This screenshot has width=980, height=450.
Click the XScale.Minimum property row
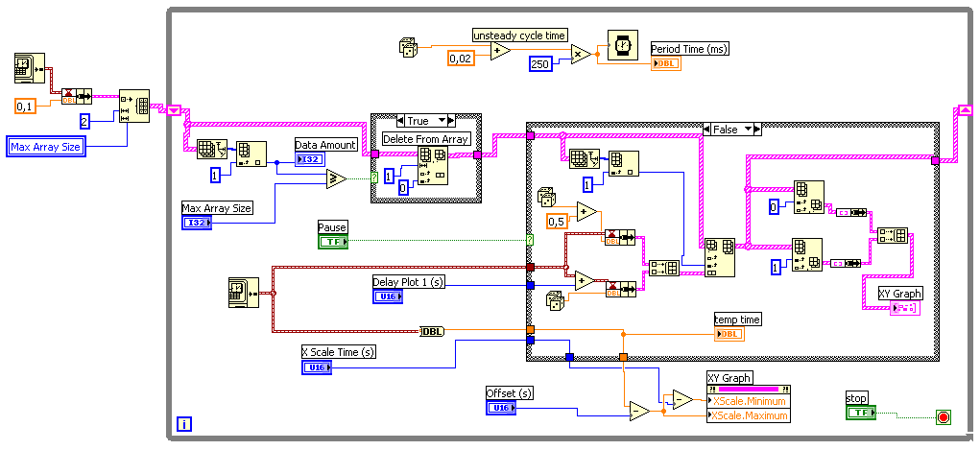point(749,401)
